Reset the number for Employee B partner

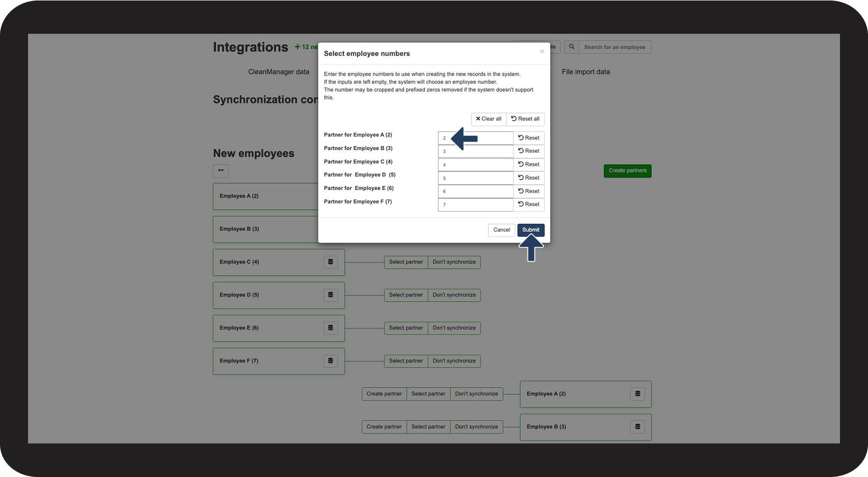(x=529, y=151)
